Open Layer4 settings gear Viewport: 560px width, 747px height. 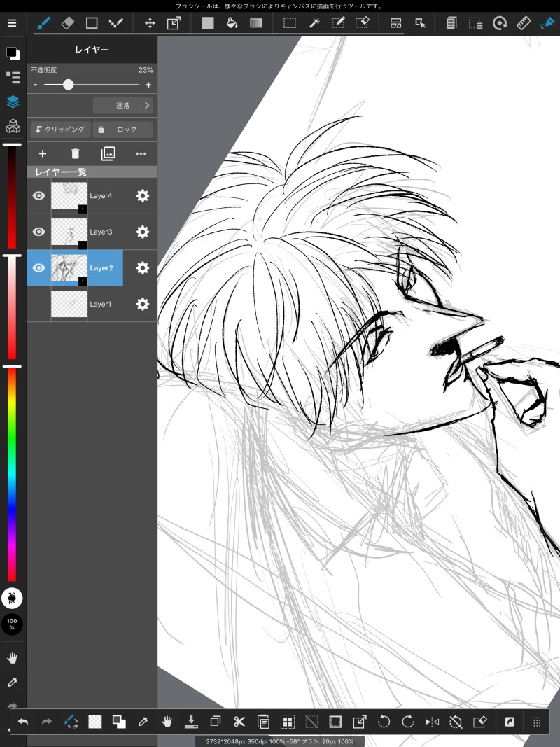coord(142,196)
